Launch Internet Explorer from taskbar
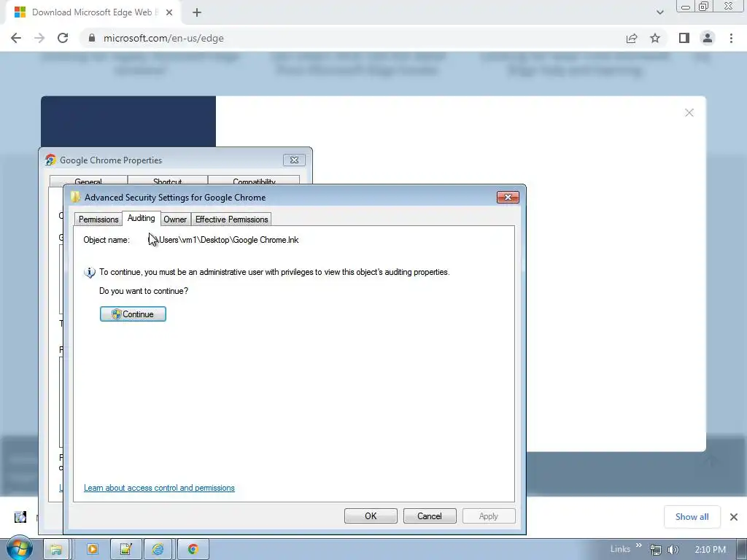 coord(158,549)
